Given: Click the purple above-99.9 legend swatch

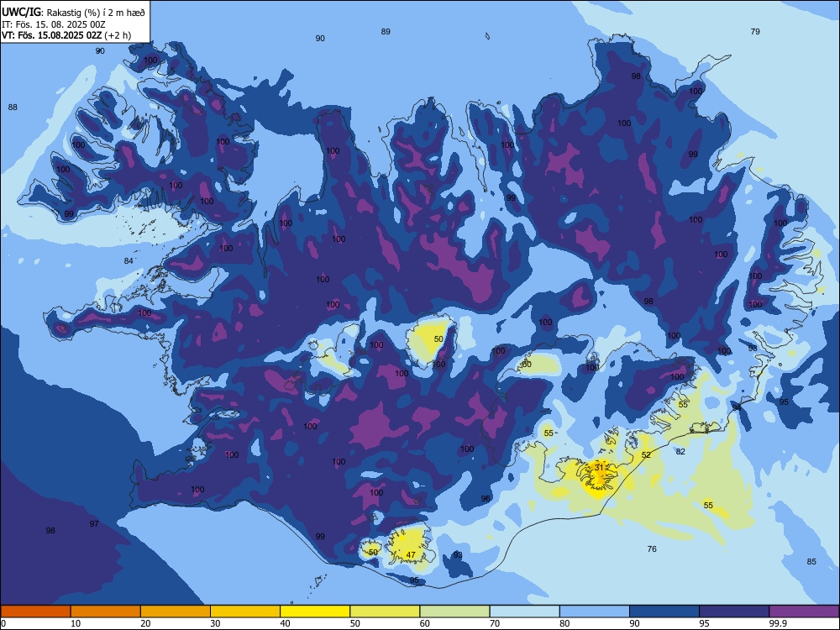Looking at the screenshot, I should click(x=804, y=612).
